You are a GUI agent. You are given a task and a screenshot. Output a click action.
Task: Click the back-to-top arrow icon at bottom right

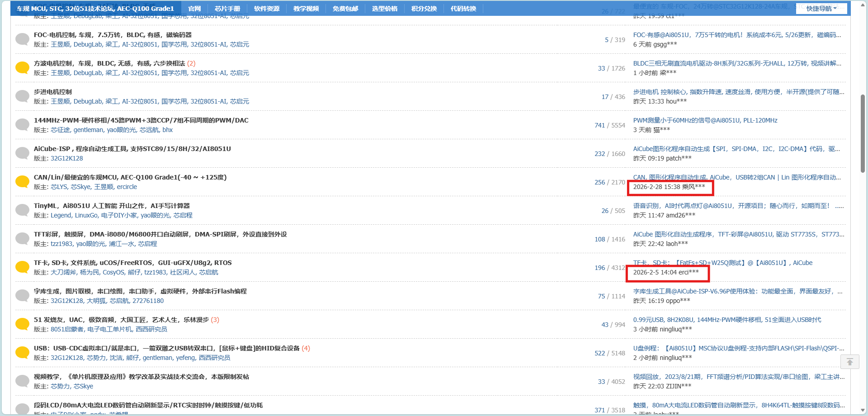850,362
